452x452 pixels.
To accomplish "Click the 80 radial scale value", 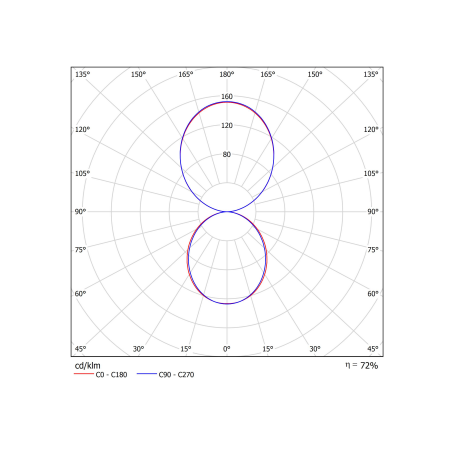I will pyautogui.click(x=227, y=154).
